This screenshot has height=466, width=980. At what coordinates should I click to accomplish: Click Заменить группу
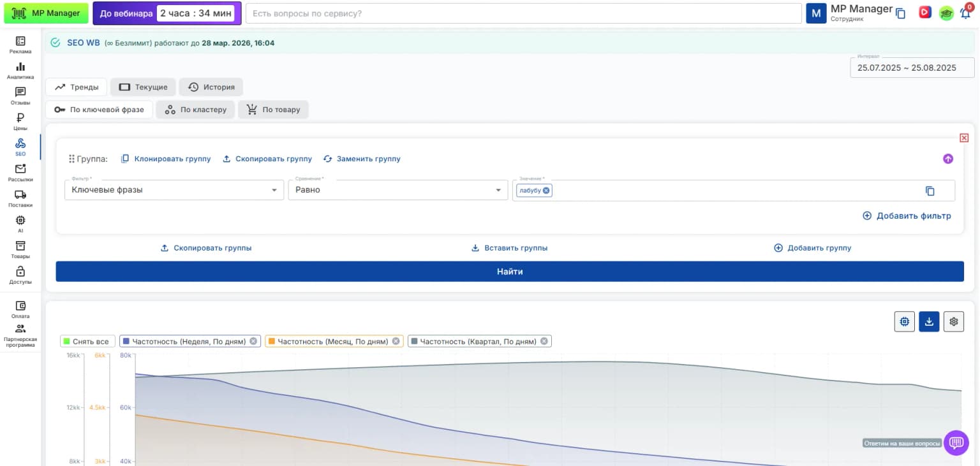362,159
